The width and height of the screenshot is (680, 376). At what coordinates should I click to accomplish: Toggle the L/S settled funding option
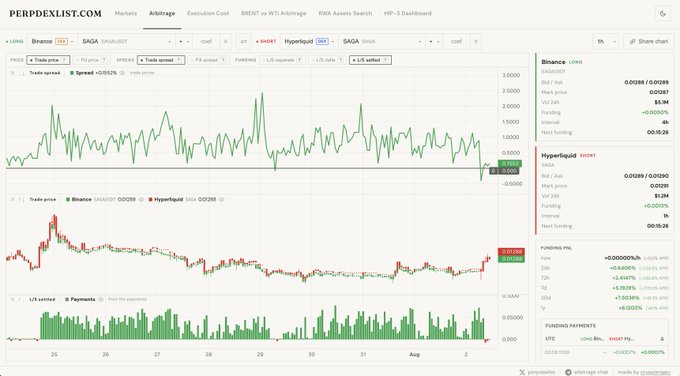[370, 60]
